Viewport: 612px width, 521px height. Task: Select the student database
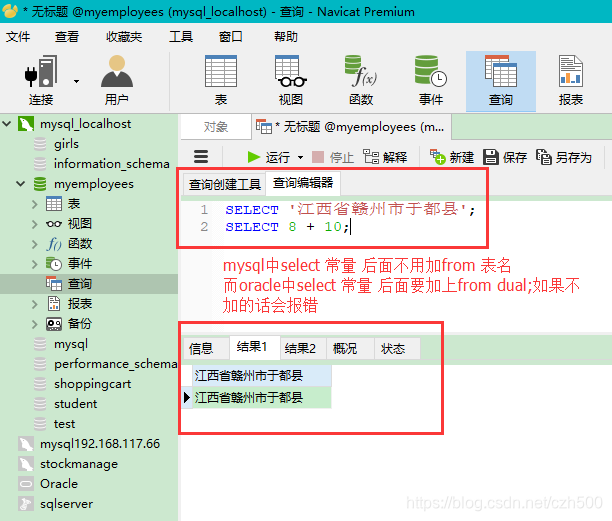tap(75, 404)
